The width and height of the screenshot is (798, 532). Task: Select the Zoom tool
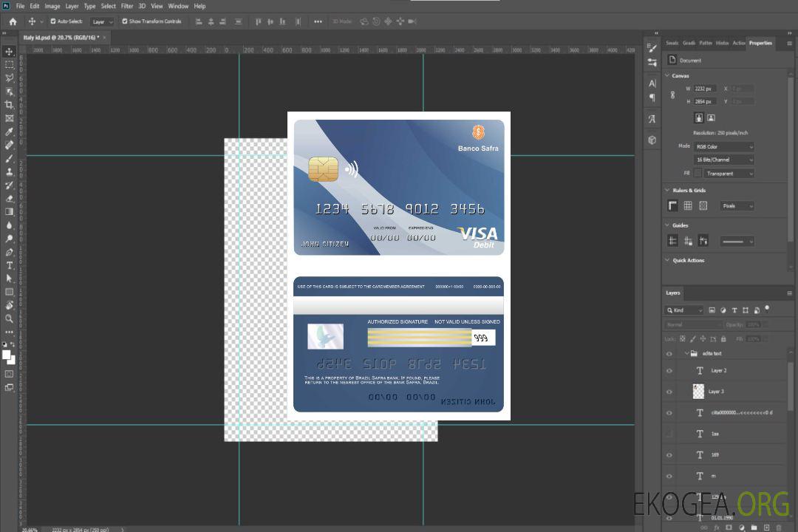(9, 318)
